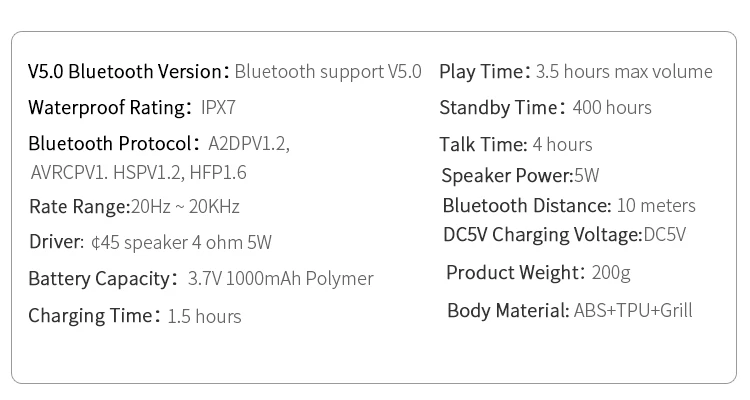
Task: Click the V5.0 Bluetooth Version label
Action: (x=126, y=71)
